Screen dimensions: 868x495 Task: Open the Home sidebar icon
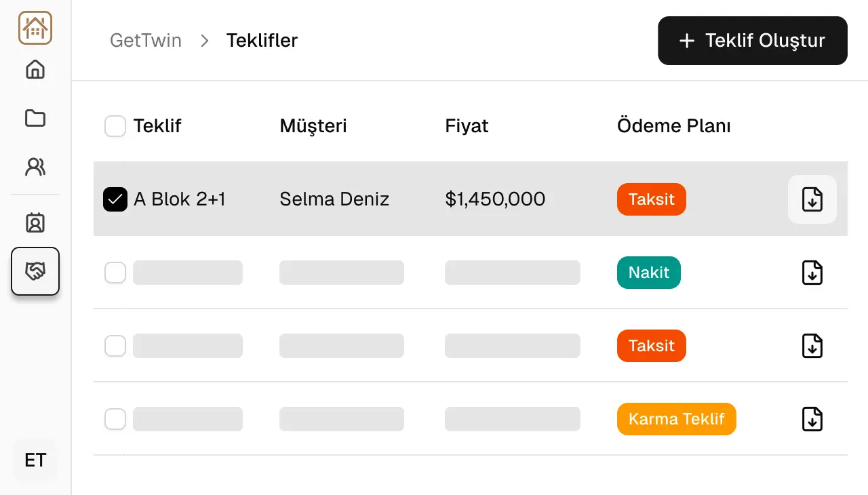(x=35, y=70)
